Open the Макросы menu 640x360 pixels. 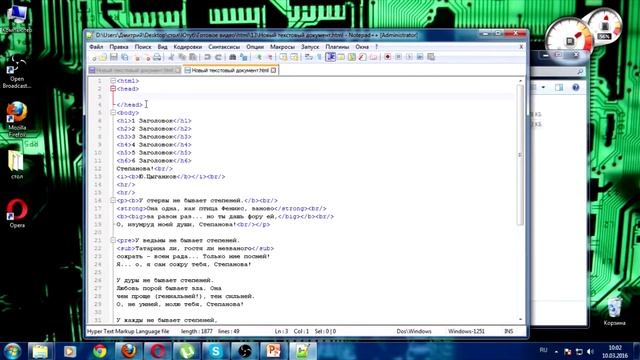(282, 47)
